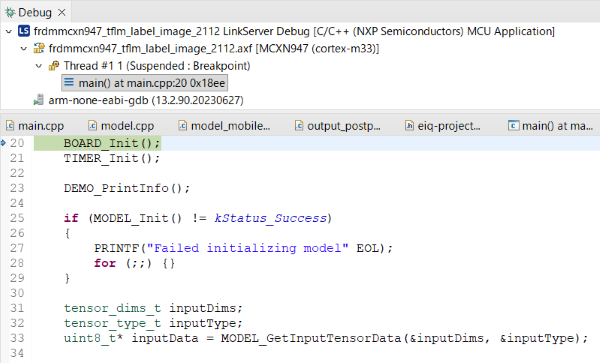
Task: Click the axf debug target icon
Action: pyautogui.click(x=39, y=49)
